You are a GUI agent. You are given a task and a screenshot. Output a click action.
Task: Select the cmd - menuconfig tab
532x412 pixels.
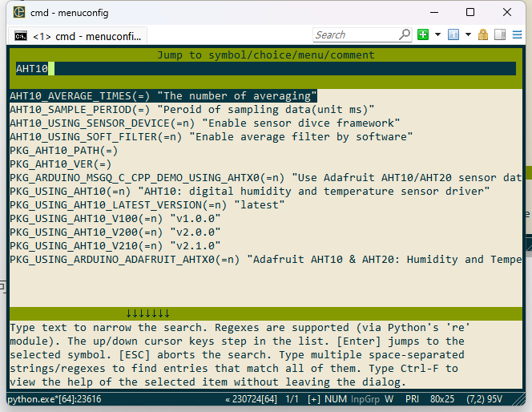click(78, 36)
